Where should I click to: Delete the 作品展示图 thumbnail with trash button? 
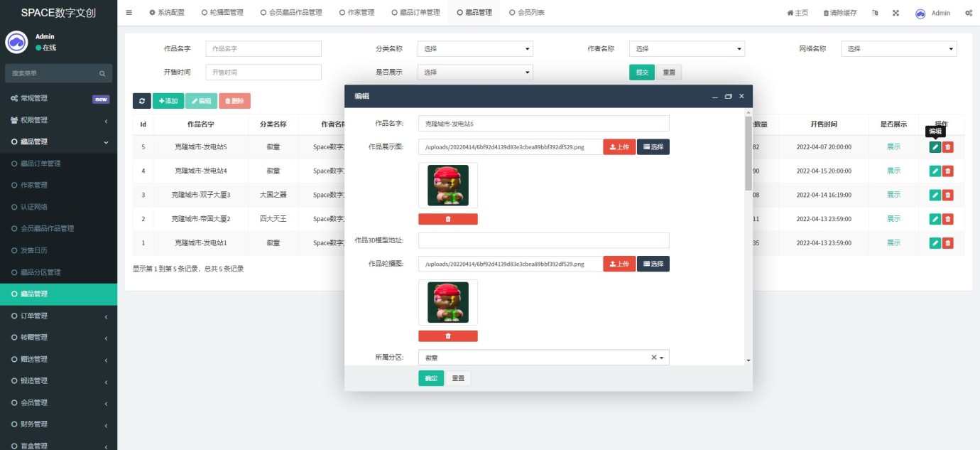click(x=448, y=219)
